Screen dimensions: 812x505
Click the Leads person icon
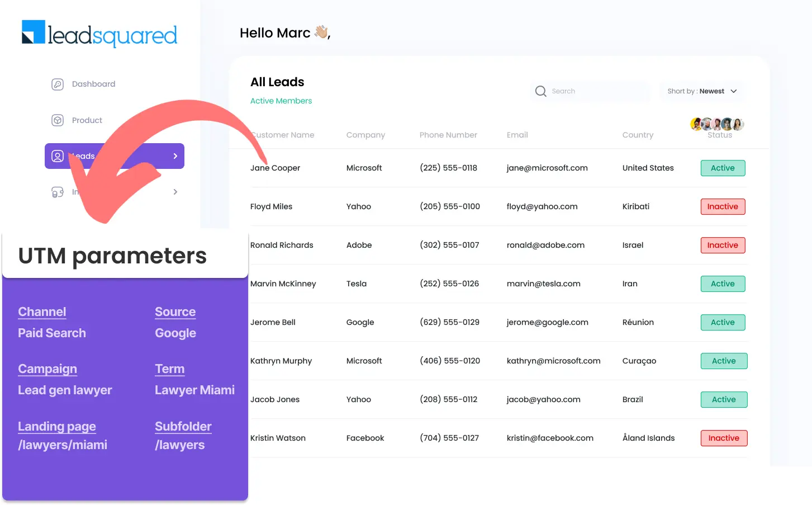(58, 156)
